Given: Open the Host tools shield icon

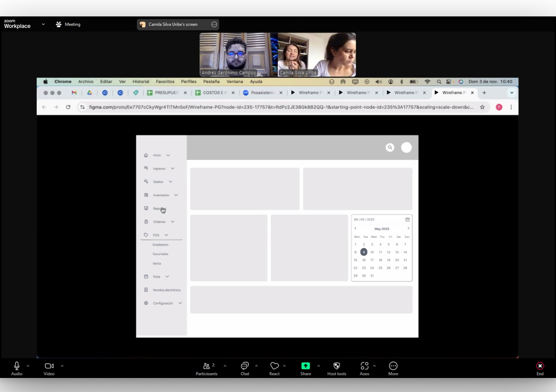Looking at the screenshot, I should click(x=337, y=366).
